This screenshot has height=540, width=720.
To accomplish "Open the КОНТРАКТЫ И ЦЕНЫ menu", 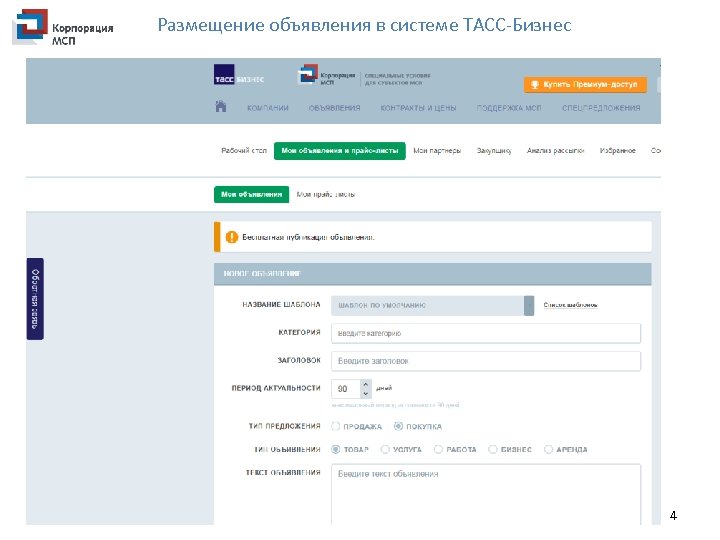I will pyautogui.click(x=418, y=108).
